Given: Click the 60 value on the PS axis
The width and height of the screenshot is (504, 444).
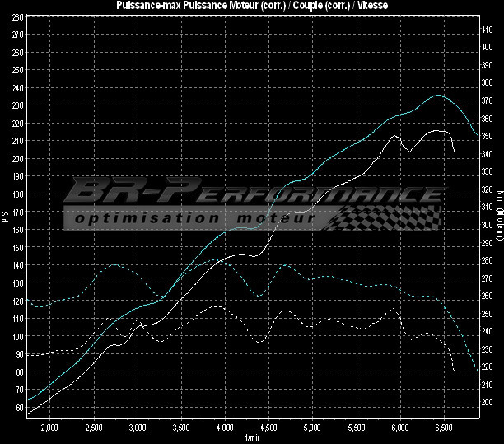Looking at the screenshot, I should point(19,408).
